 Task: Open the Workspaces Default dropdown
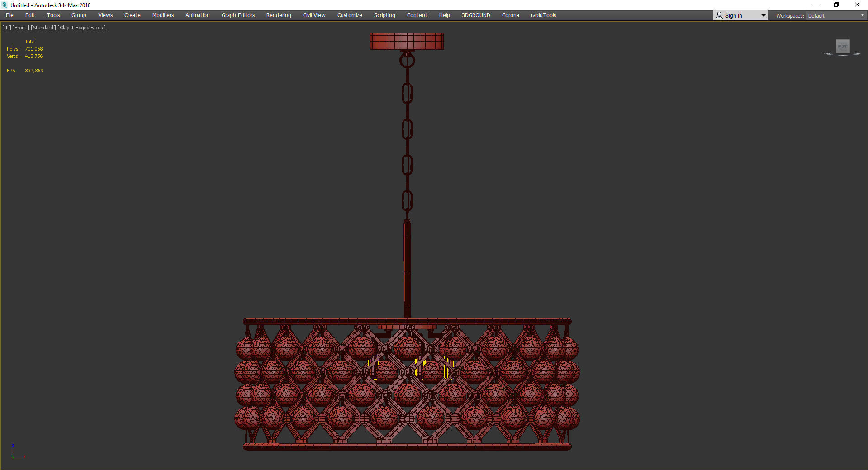tap(835, 16)
